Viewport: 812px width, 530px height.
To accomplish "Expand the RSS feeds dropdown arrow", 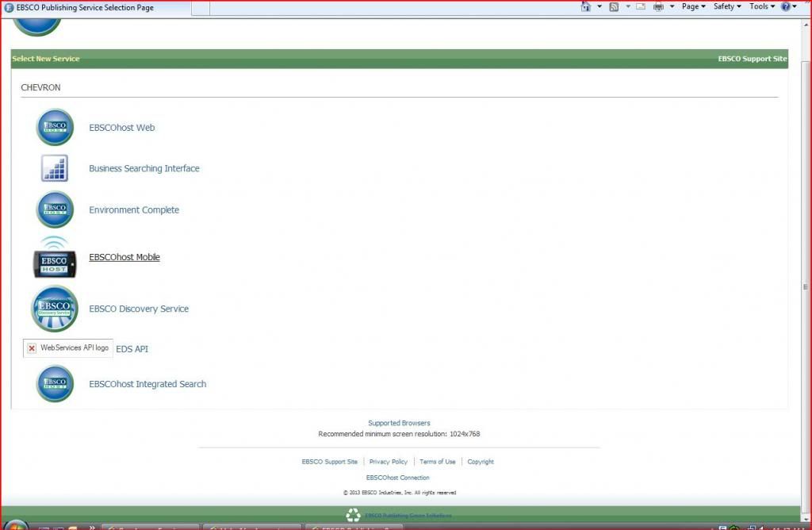I will 628,6.
